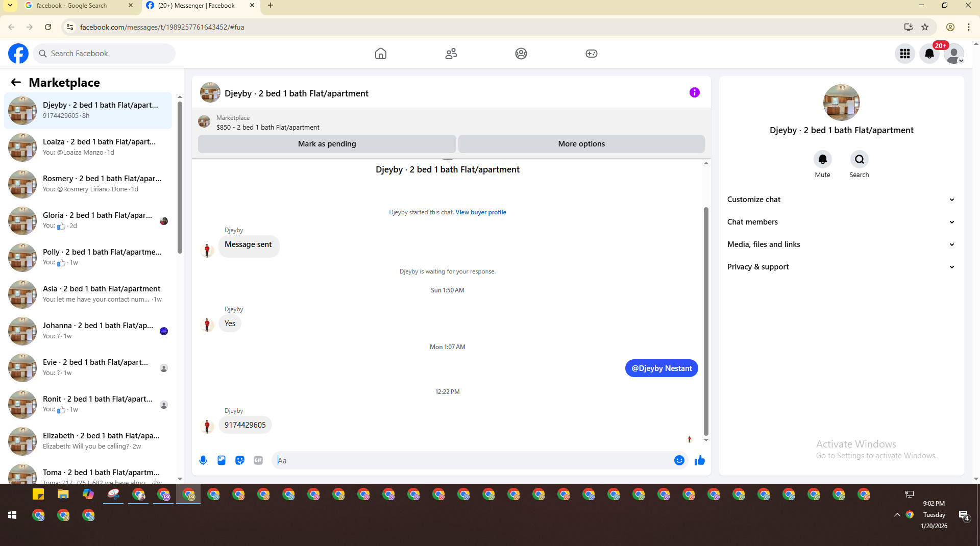The width and height of the screenshot is (980, 546).
Task: Open the Ronit 2 bed 1 bath chat
Action: pyautogui.click(x=88, y=404)
